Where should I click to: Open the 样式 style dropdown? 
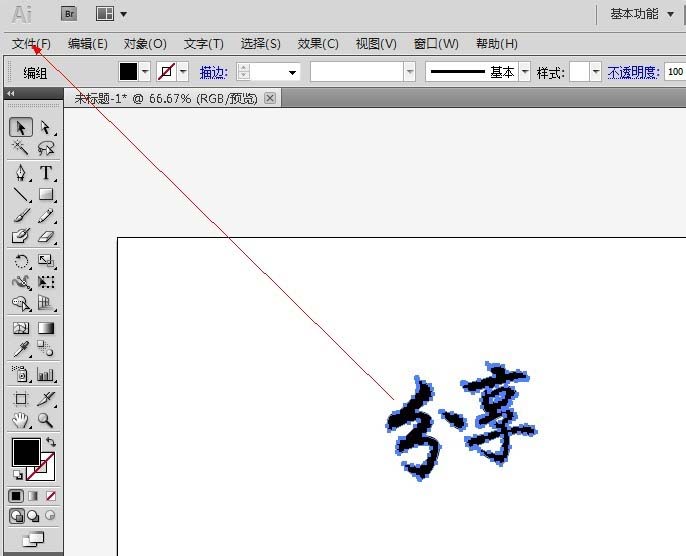pyautogui.click(x=596, y=72)
